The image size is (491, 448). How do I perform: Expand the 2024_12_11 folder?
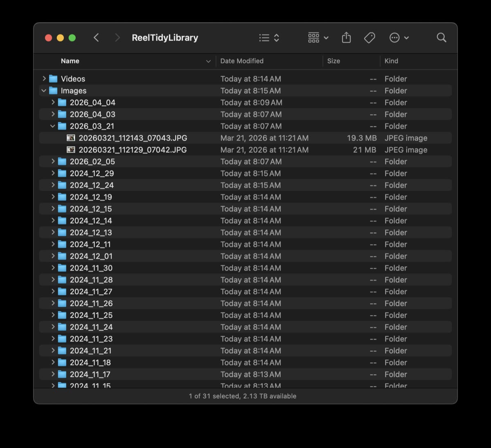click(53, 244)
